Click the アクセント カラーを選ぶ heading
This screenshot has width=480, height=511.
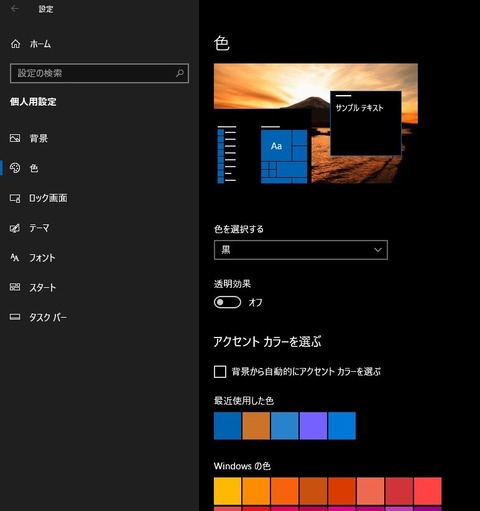pyautogui.click(x=267, y=342)
